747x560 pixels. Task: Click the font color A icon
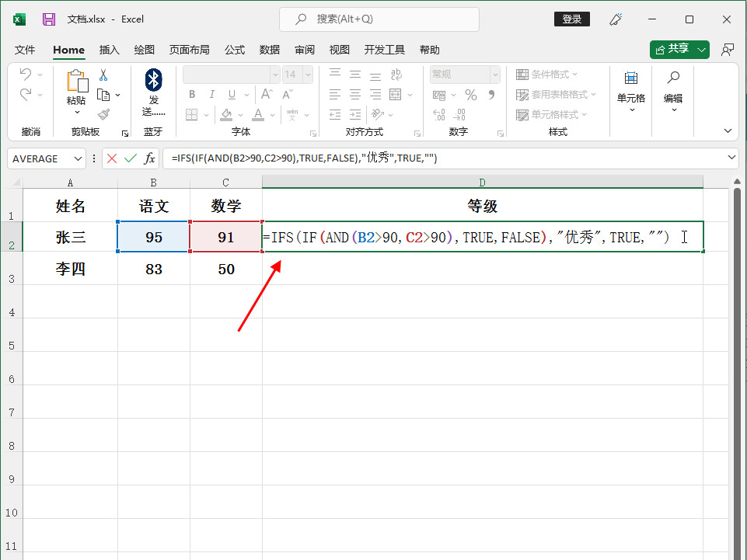[x=258, y=115]
